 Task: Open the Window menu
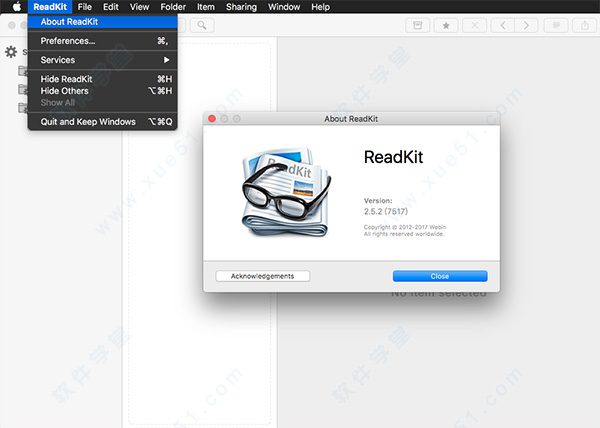pos(284,7)
